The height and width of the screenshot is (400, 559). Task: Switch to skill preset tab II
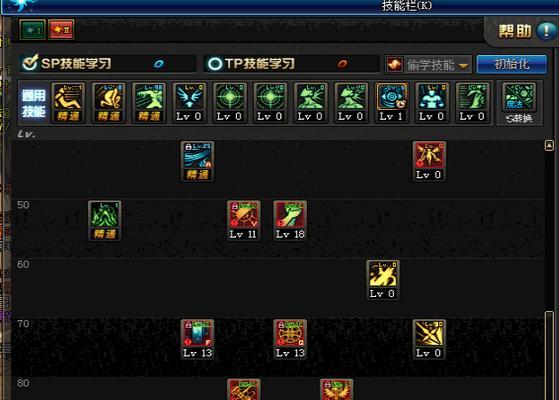pos(61,30)
